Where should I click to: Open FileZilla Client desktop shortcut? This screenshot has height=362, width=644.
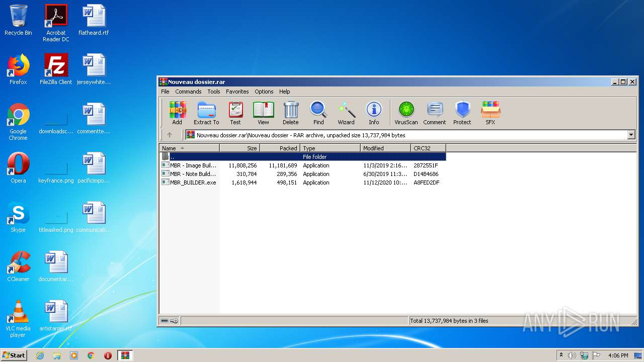click(56, 69)
